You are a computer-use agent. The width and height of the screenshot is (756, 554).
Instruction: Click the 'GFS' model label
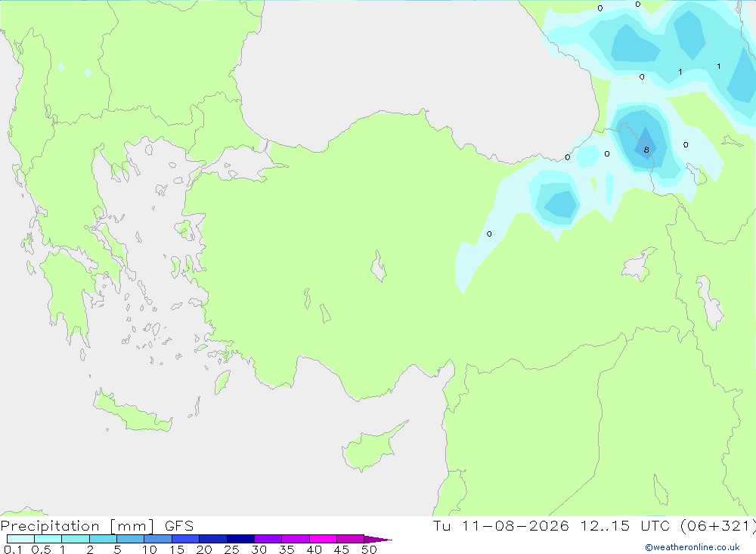tap(179, 526)
